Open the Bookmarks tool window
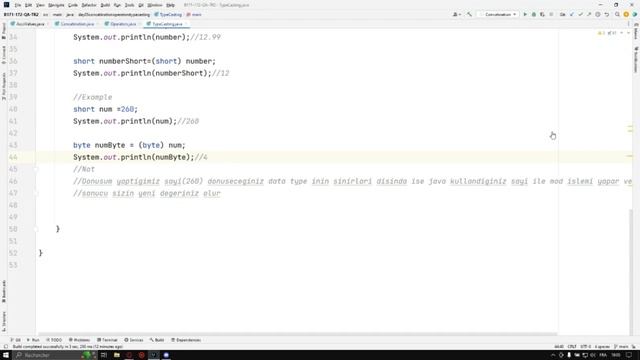The image size is (640, 360). pos(4,291)
